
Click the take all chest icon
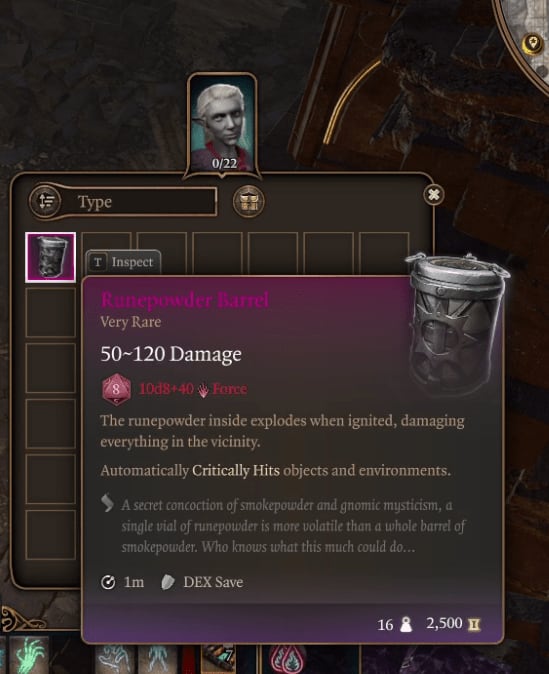[248, 201]
